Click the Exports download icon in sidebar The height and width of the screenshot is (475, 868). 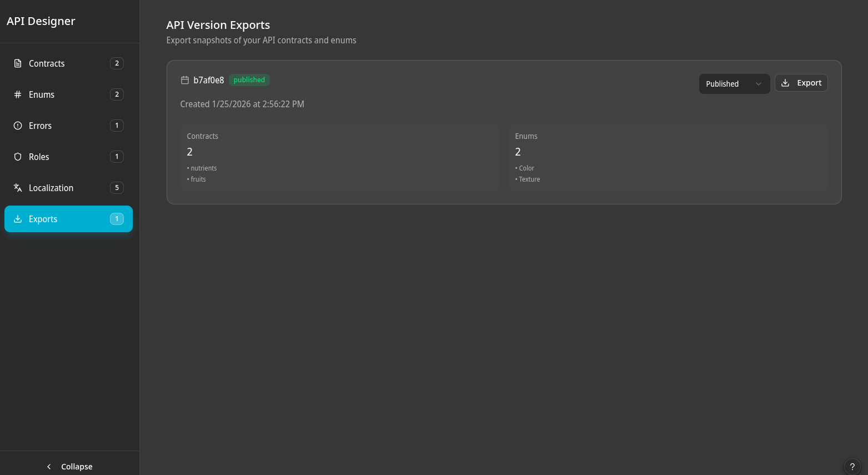click(x=18, y=219)
